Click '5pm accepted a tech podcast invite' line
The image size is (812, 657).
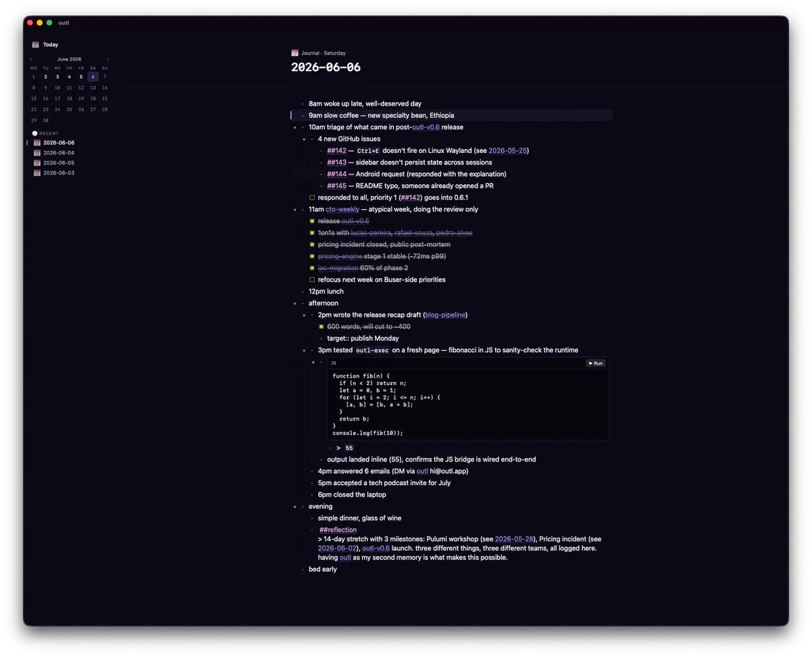pyautogui.click(x=384, y=483)
